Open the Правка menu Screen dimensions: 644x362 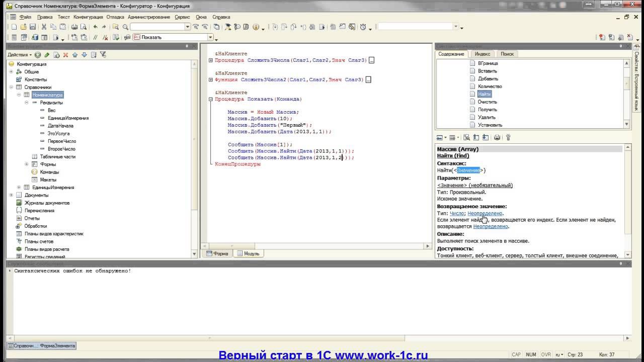click(45, 17)
